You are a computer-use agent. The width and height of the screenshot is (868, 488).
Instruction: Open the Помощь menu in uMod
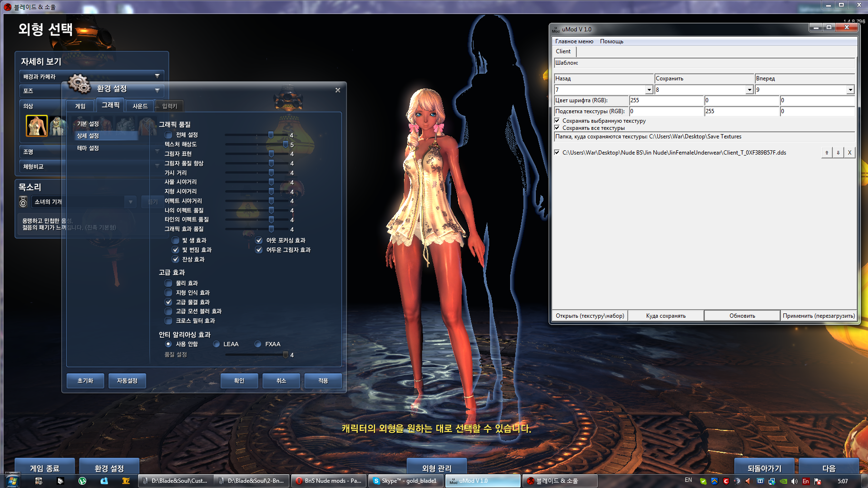(x=612, y=41)
